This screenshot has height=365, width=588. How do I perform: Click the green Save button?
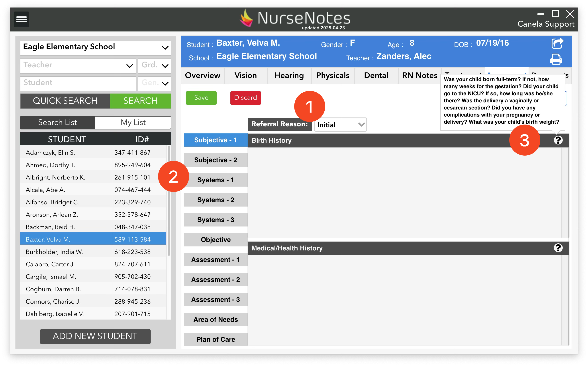coord(201,98)
